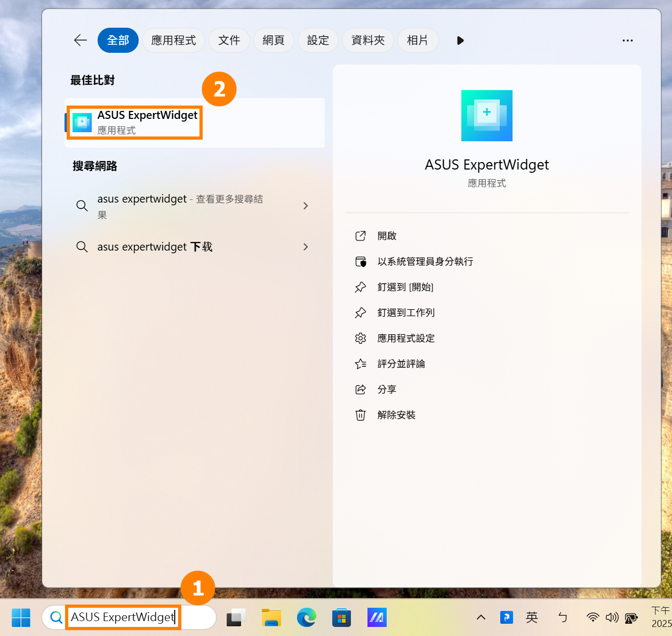Open the MyASUS app from the taskbar
The height and width of the screenshot is (636, 672).
377,617
